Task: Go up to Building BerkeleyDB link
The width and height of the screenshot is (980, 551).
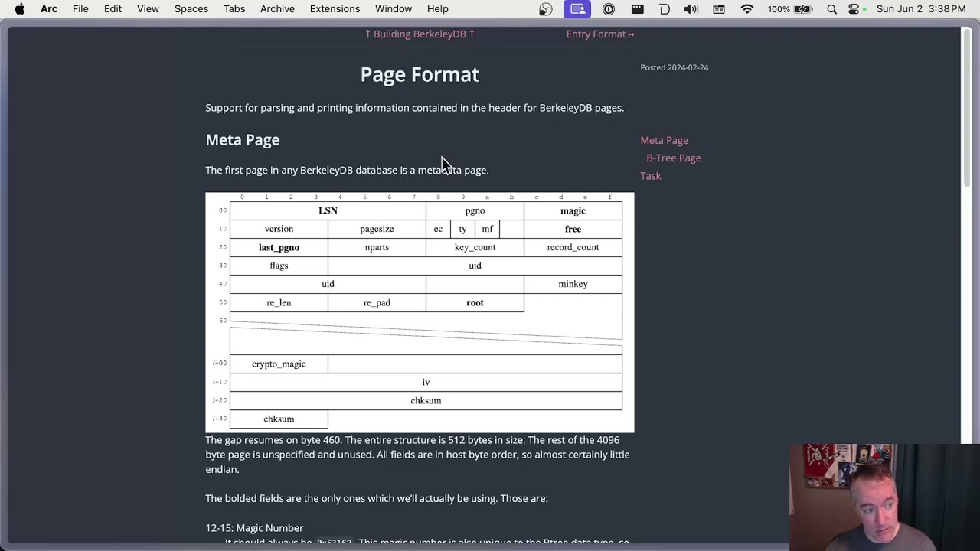Action: 420,34
